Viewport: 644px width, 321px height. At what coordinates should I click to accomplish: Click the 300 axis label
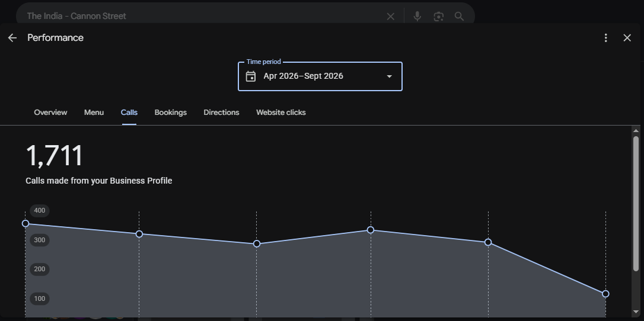(x=39, y=240)
